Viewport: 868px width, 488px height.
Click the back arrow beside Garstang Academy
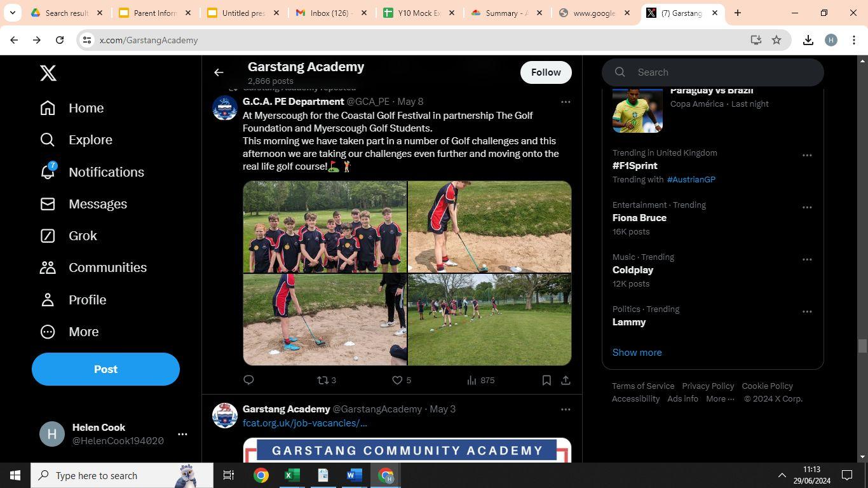219,72
